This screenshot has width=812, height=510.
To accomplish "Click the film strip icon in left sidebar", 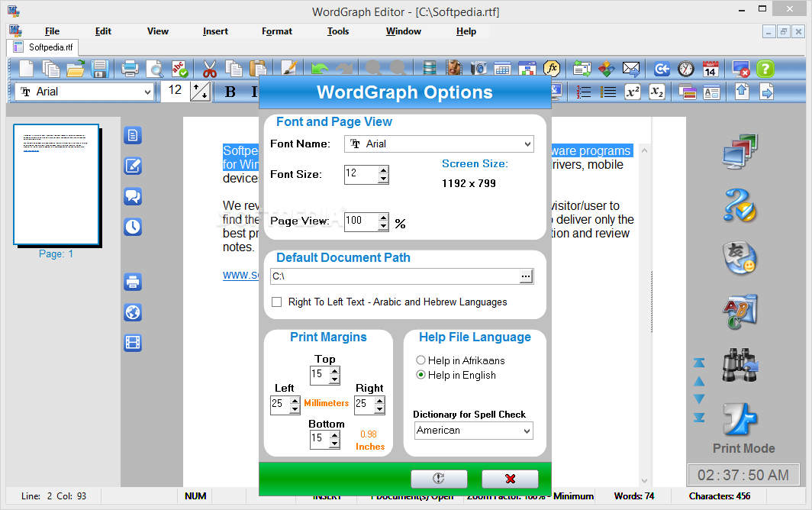I will tap(133, 343).
